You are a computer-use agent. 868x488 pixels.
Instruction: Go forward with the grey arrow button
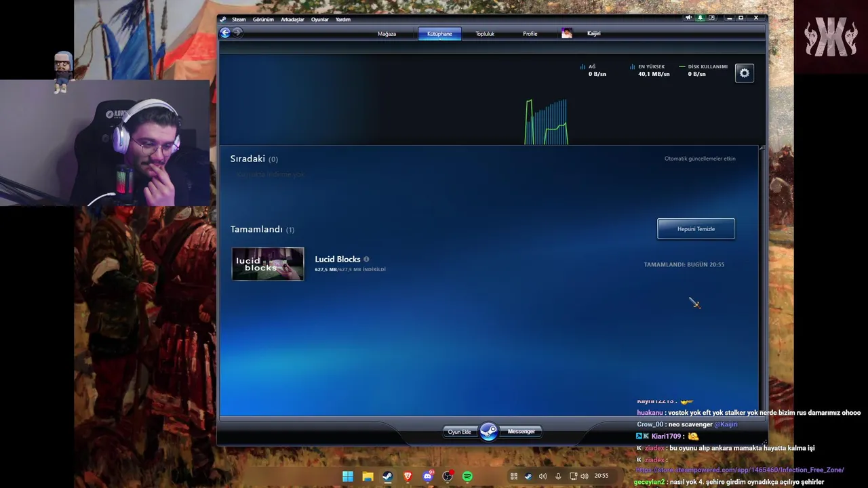237,33
